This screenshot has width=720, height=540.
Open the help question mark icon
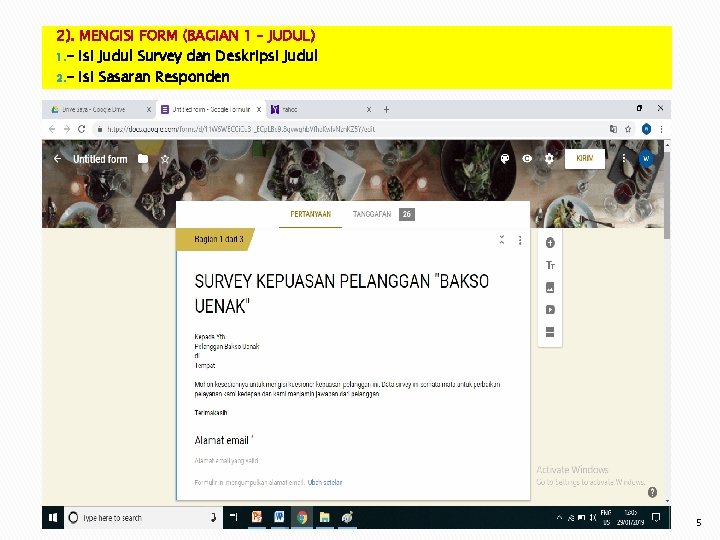point(652,492)
